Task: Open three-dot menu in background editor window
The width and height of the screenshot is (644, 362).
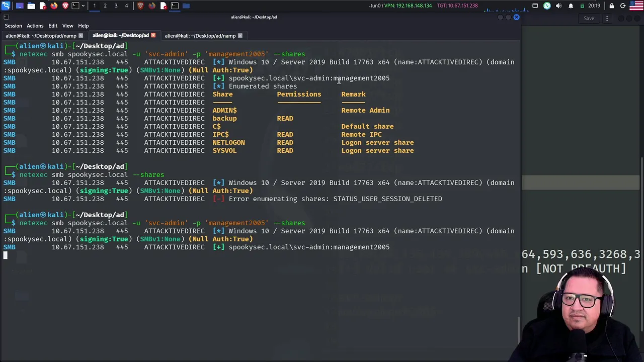Action: 607,19
